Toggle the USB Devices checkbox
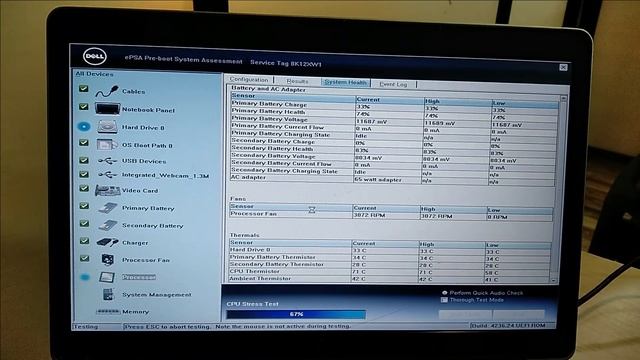This screenshot has height=360, width=640. (84, 160)
